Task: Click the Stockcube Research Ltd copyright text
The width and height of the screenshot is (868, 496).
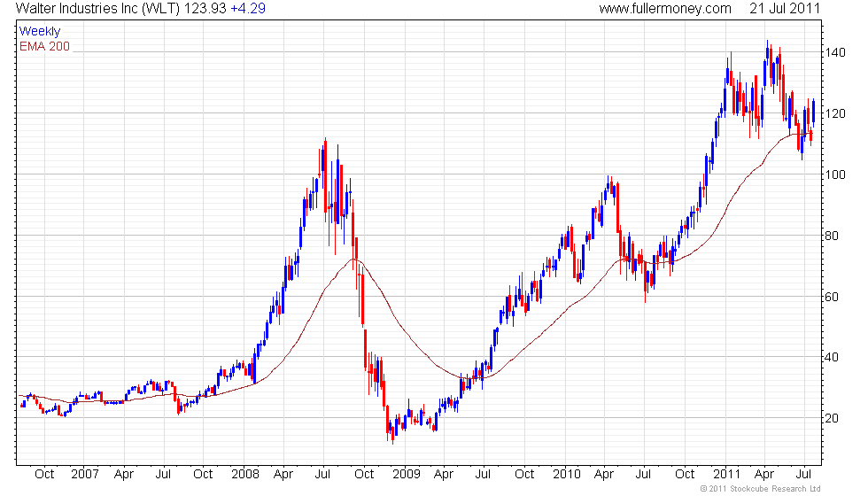Action: pyautogui.click(x=760, y=488)
